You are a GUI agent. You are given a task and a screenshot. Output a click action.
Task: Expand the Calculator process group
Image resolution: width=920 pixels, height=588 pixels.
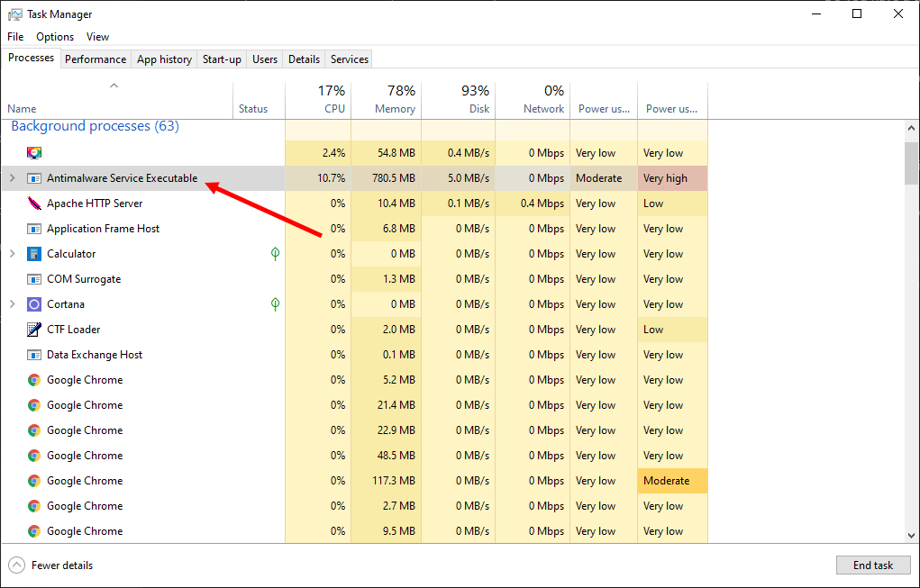[x=13, y=254]
